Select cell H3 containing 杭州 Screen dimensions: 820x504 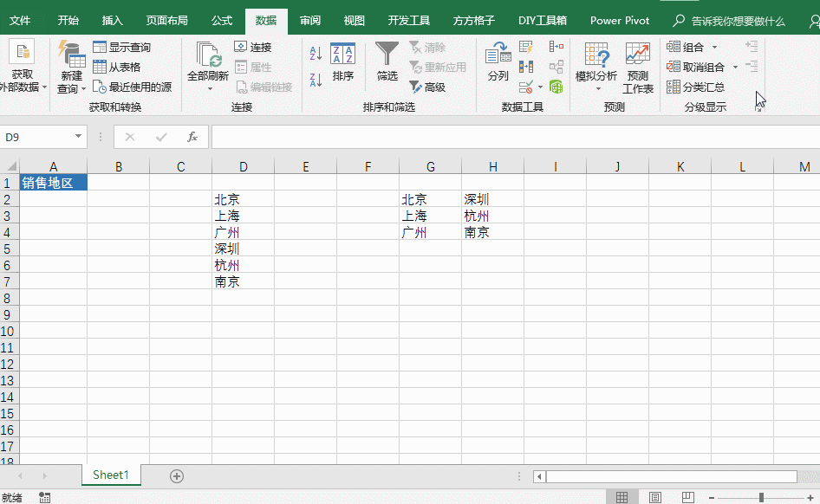492,216
